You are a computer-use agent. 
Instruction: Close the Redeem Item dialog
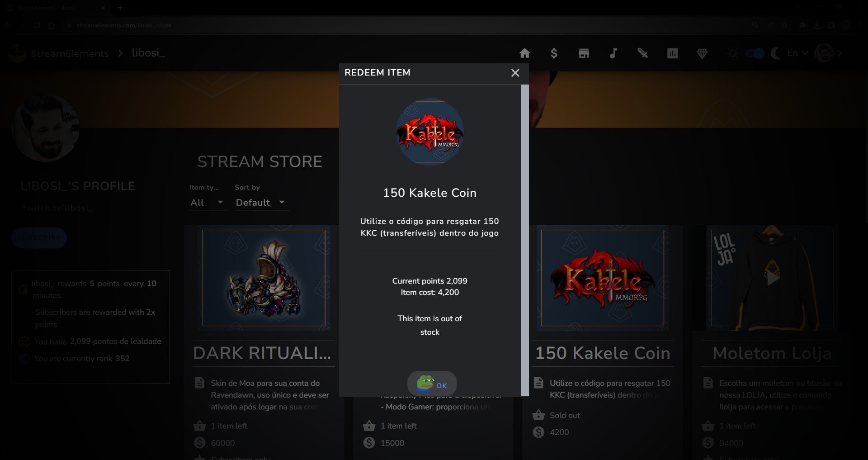[x=515, y=73]
